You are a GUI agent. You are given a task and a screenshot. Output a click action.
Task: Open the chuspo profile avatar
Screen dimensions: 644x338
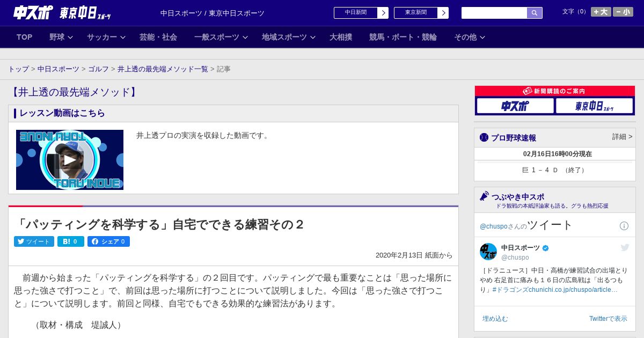[x=488, y=252]
